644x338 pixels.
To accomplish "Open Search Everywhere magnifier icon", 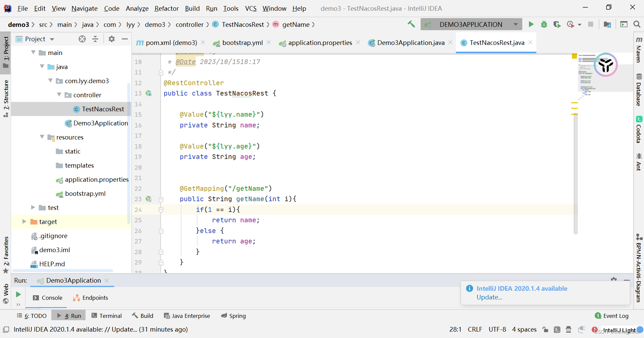I will click(x=637, y=24).
